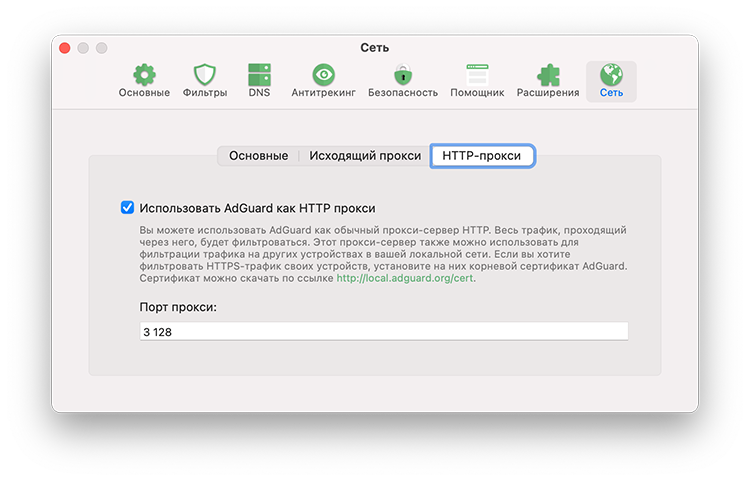Click the Порт прокси field showing 3 128
Screen dimensions: 750x481
click(x=384, y=331)
